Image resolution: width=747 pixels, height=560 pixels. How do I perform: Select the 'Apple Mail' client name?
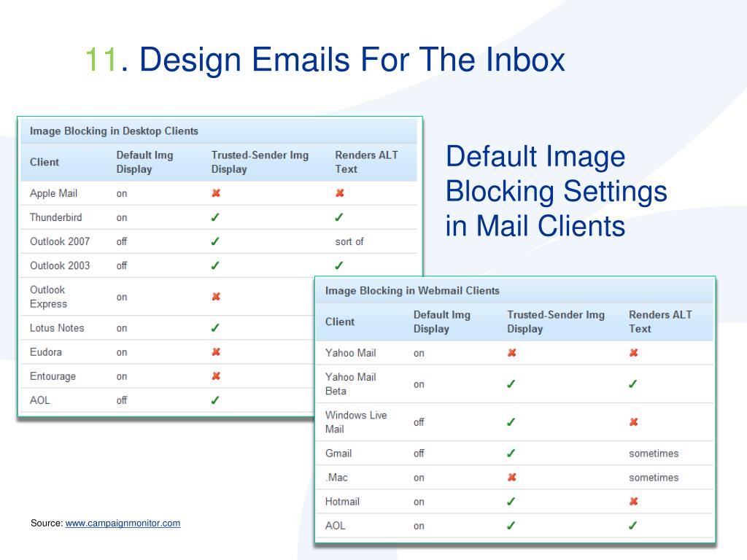(x=53, y=193)
